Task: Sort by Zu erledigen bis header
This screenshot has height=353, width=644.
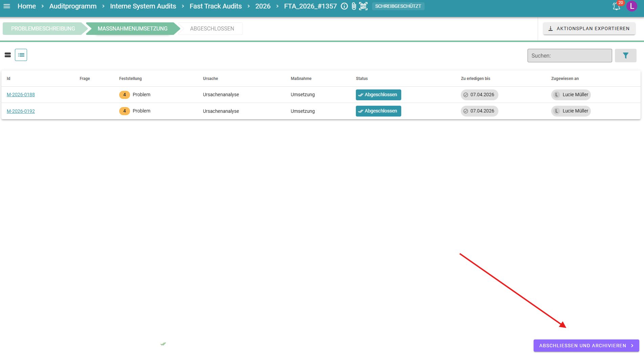Action: pyautogui.click(x=475, y=79)
